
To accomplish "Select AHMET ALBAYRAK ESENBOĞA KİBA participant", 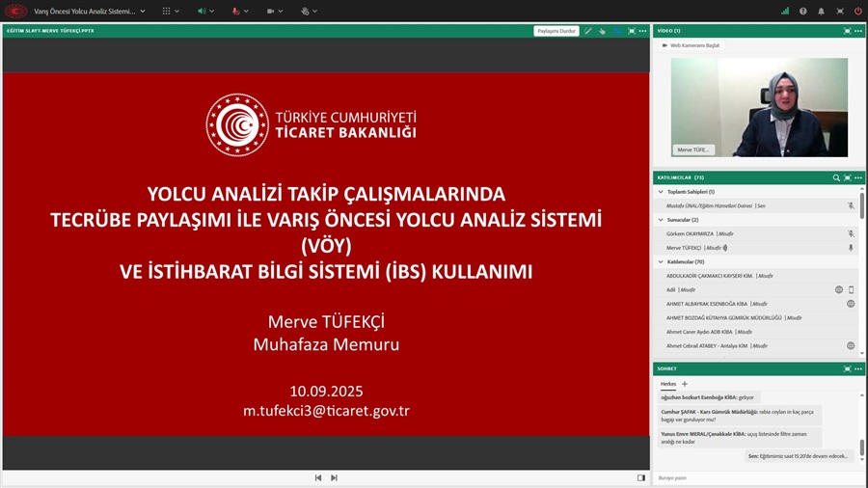I will [x=755, y=304].
